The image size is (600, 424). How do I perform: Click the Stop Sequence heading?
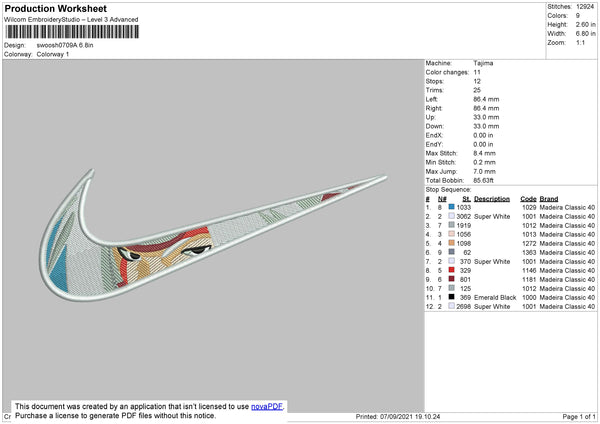(x=448, y=190)
